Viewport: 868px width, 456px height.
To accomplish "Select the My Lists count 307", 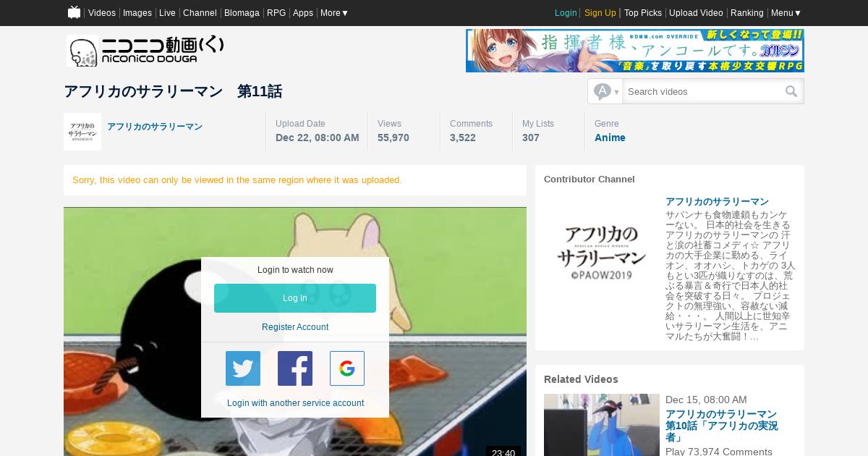I will [x=531, y=138].
